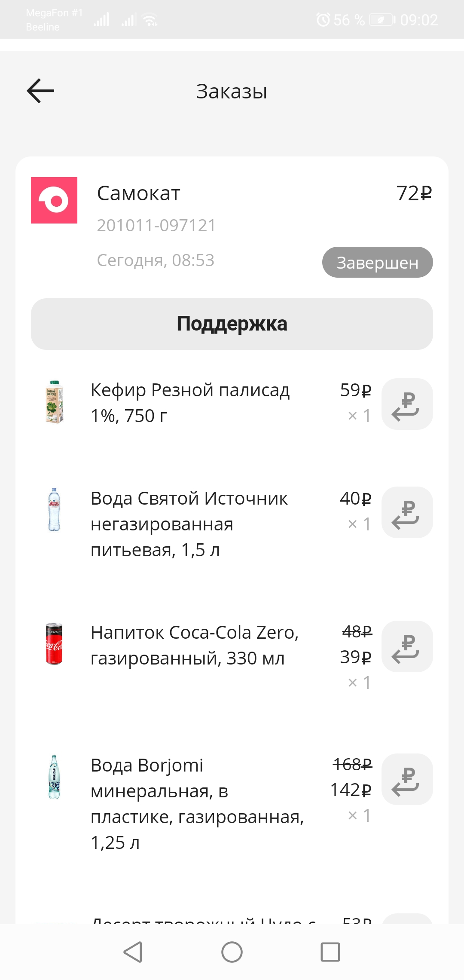464x980 pixels.
Task: Tap order number 201011-097121
Action: click(x=156, y=225)
